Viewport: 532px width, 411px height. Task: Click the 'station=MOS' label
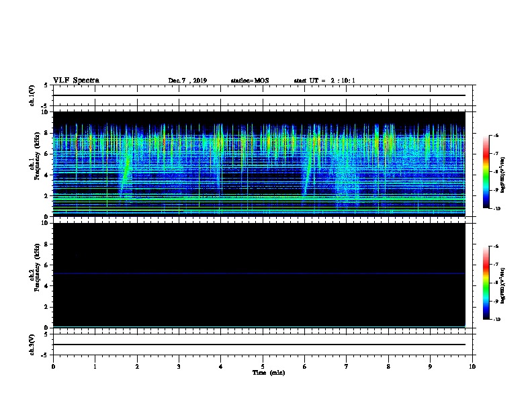click(250, 81)
